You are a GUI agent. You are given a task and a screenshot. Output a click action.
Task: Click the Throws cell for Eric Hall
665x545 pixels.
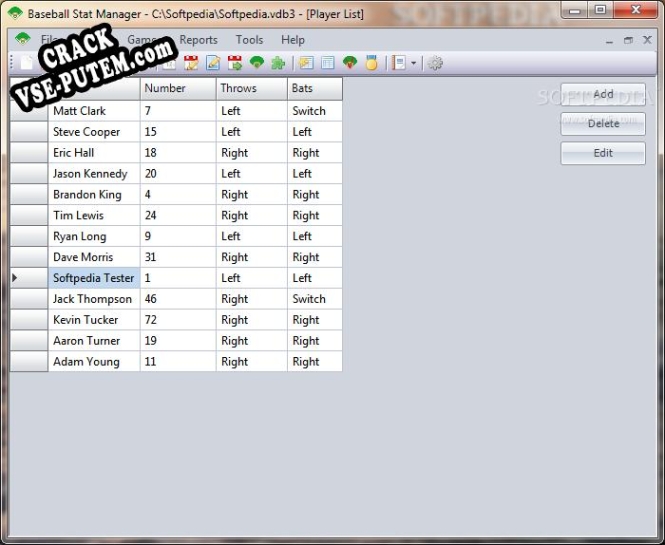[252, 153]
